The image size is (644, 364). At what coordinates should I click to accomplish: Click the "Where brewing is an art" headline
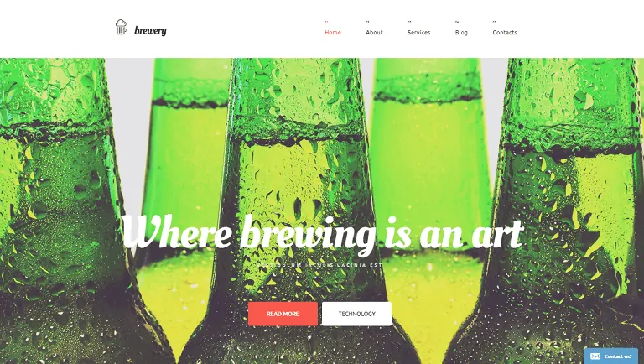tap(323, 233)
